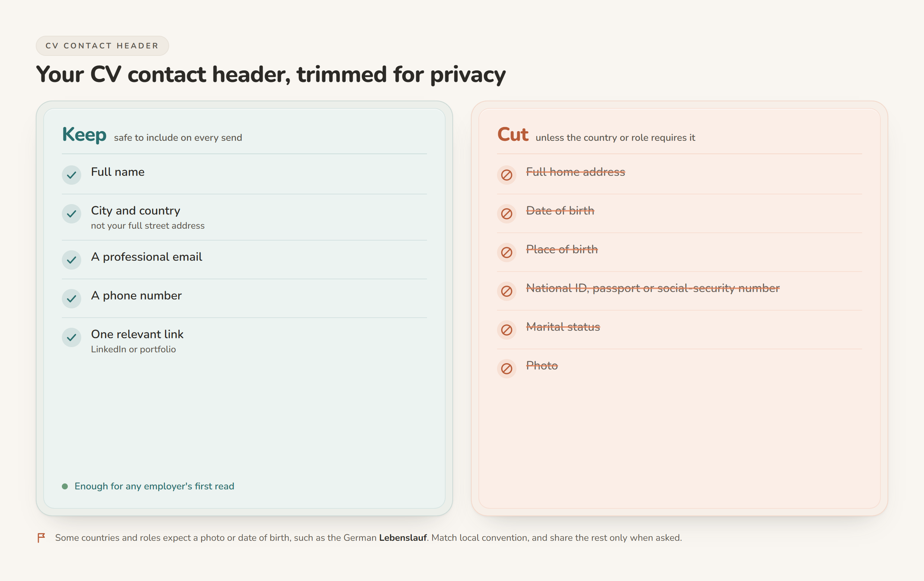
Task: Click the prohibited icon next to Photo
Action: tap(506, 369)
